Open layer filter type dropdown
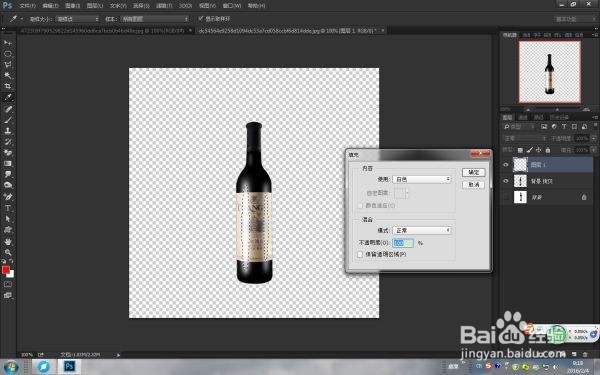Screen dimensions: 600x375 pos(519,127)
